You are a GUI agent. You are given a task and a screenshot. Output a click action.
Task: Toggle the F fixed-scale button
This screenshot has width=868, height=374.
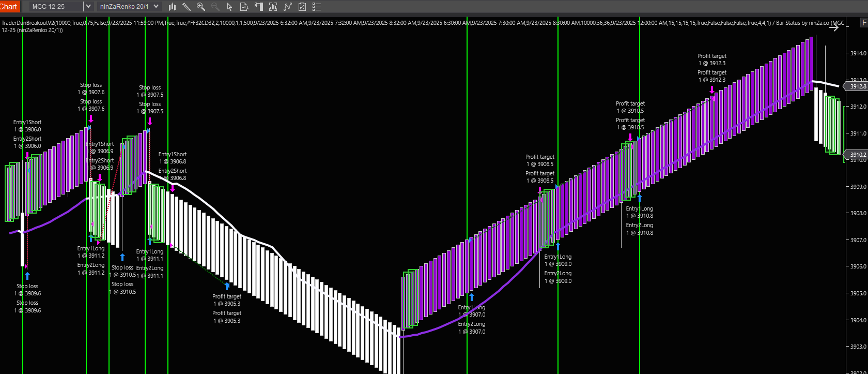(x=864, y=23)
